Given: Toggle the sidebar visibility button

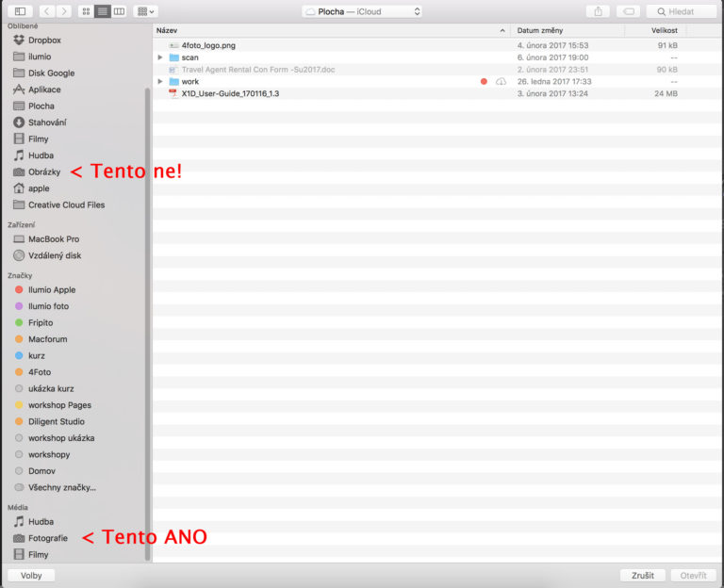Looking at the screenshot, I should [x=21, y=11].
